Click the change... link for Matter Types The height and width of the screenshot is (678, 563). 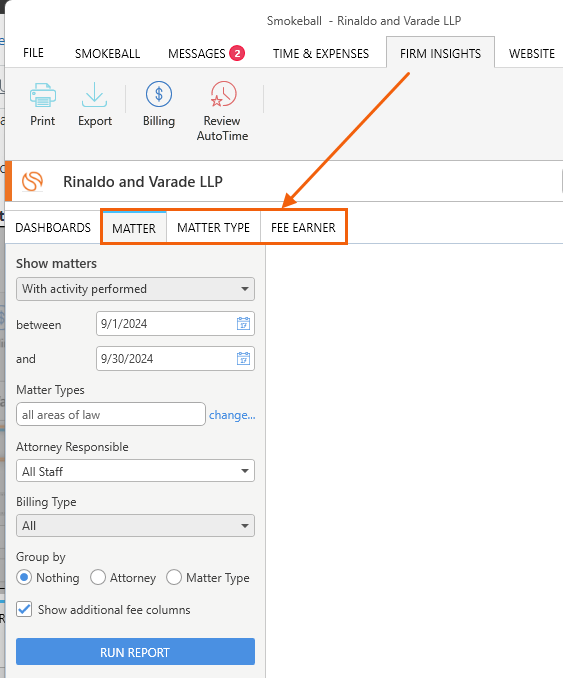(232, 415)
